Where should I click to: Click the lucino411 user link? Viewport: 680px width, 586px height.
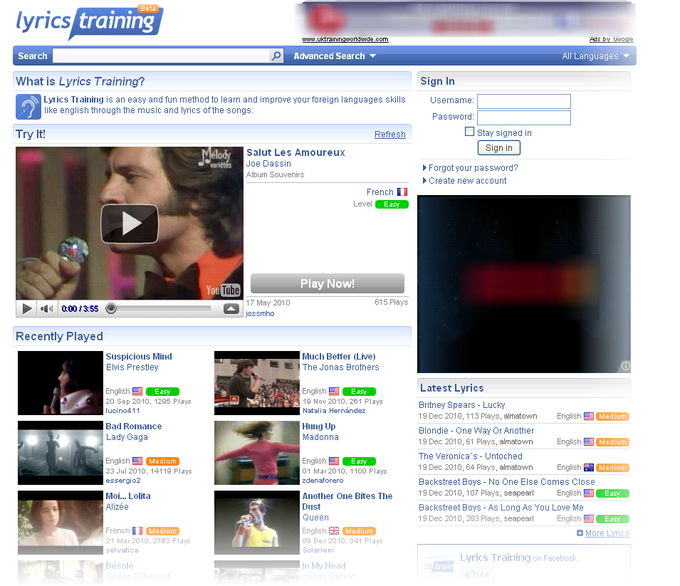[x=123, y=410]
